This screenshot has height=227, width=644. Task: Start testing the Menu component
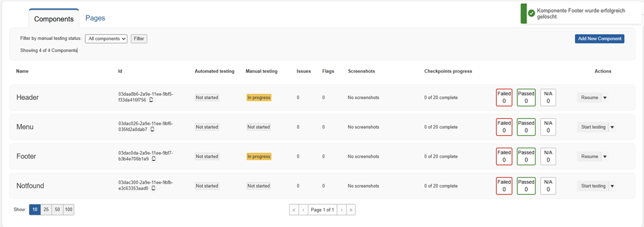(x=593, y=127)
